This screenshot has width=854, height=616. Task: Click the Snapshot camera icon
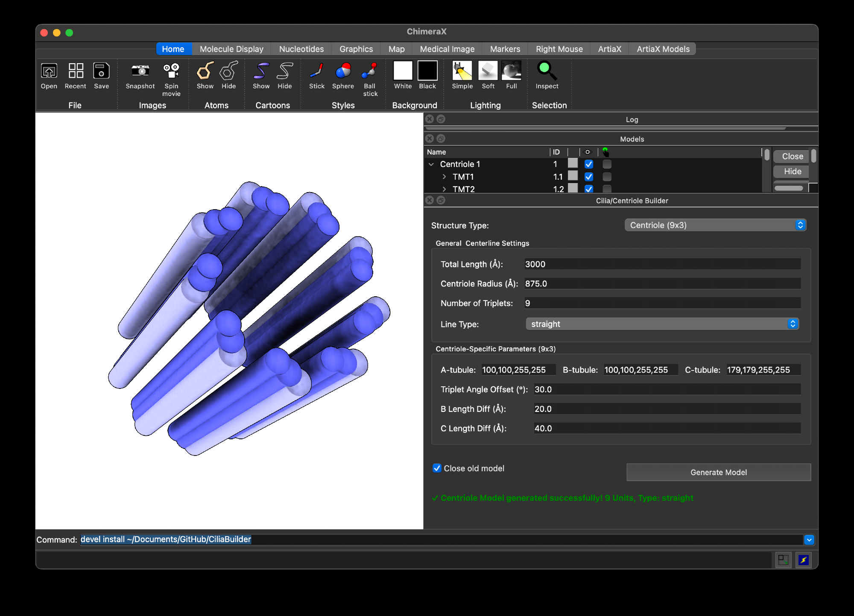[140, 71]
